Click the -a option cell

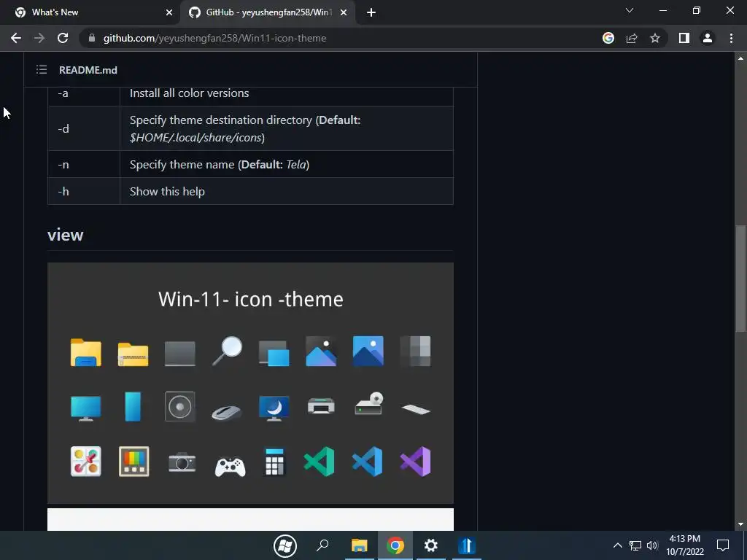pyautogui.click(x=83, y=95)
